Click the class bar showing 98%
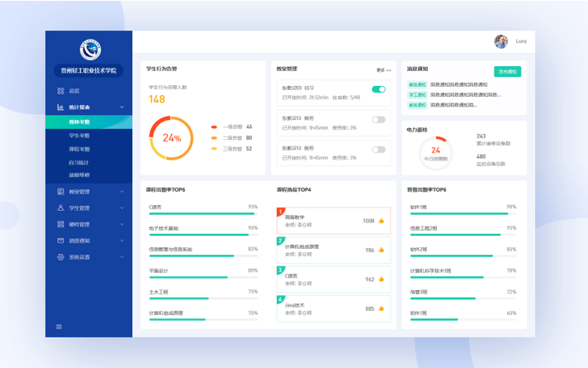 463,213
